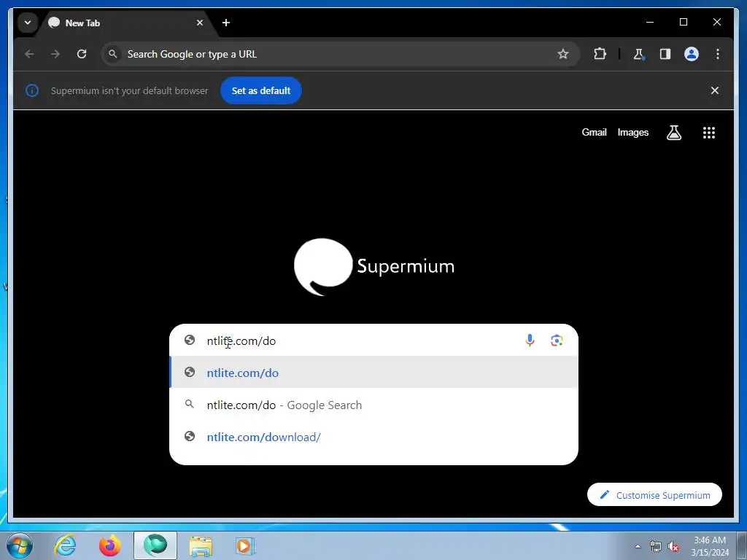
Task: Select the ntlite.com/do URL suggestion
Action: click(374, 373)
